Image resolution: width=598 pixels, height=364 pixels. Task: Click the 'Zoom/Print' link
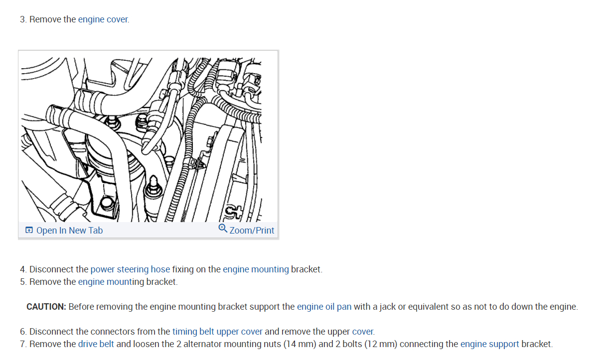pyautogui.click(x=252, y=230)
